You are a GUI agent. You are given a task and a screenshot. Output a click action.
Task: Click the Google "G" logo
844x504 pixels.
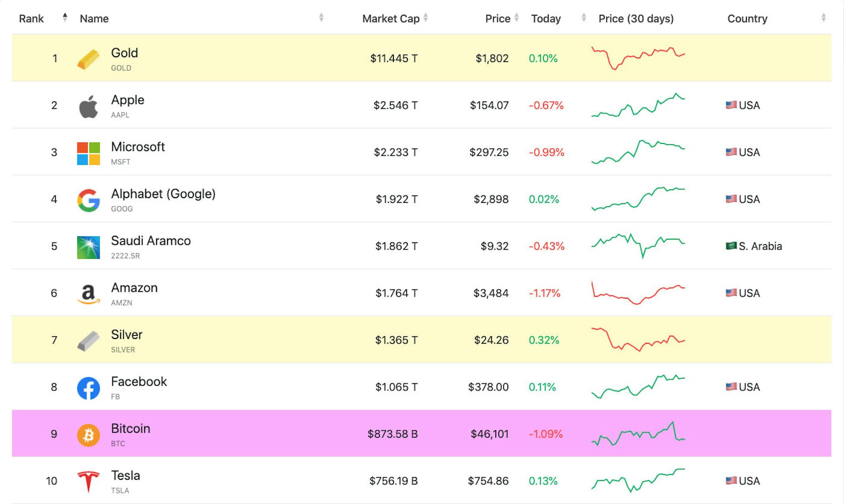[88, 199]
